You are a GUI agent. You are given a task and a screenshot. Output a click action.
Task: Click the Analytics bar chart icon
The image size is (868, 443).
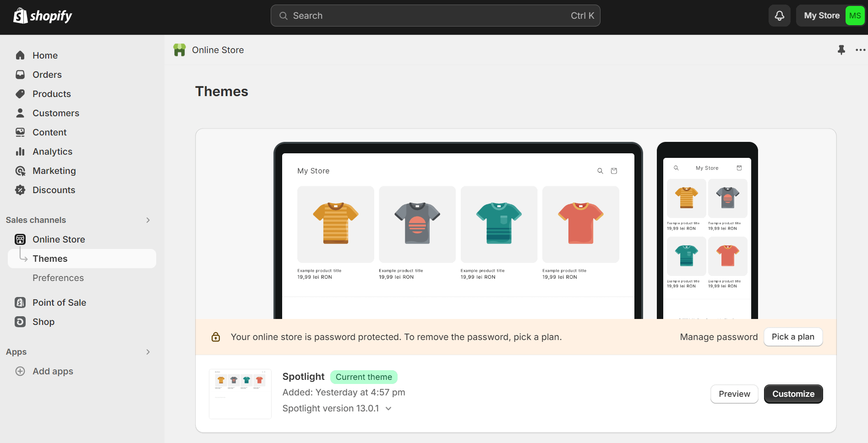pyautogui.click(x=20, y=151)
